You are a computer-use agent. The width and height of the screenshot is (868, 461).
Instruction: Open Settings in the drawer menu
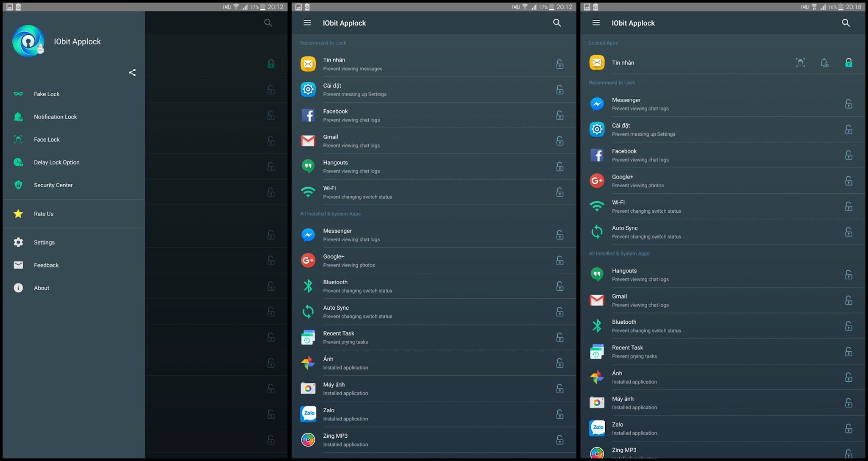coord(74,242)
